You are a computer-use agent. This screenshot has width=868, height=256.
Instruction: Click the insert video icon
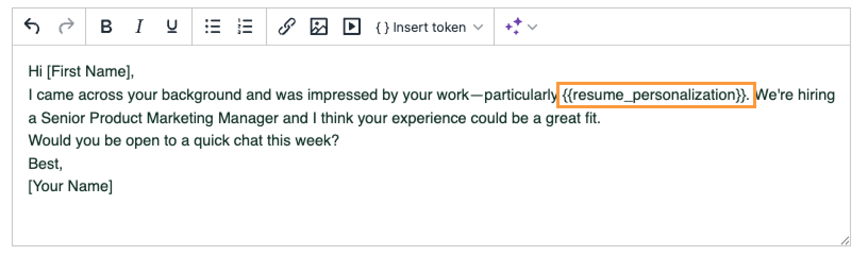pos(352,27)
